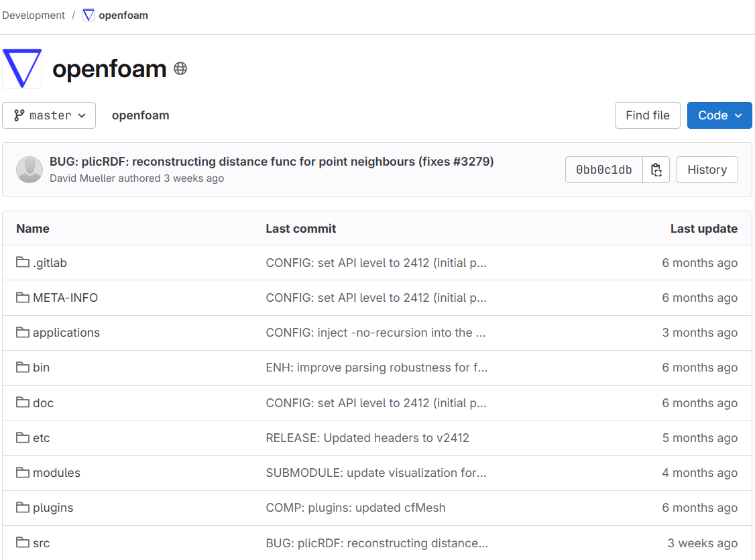755x560 pixels.
Task: Open doc row's CONFIG API level commit
Action: 376,403
